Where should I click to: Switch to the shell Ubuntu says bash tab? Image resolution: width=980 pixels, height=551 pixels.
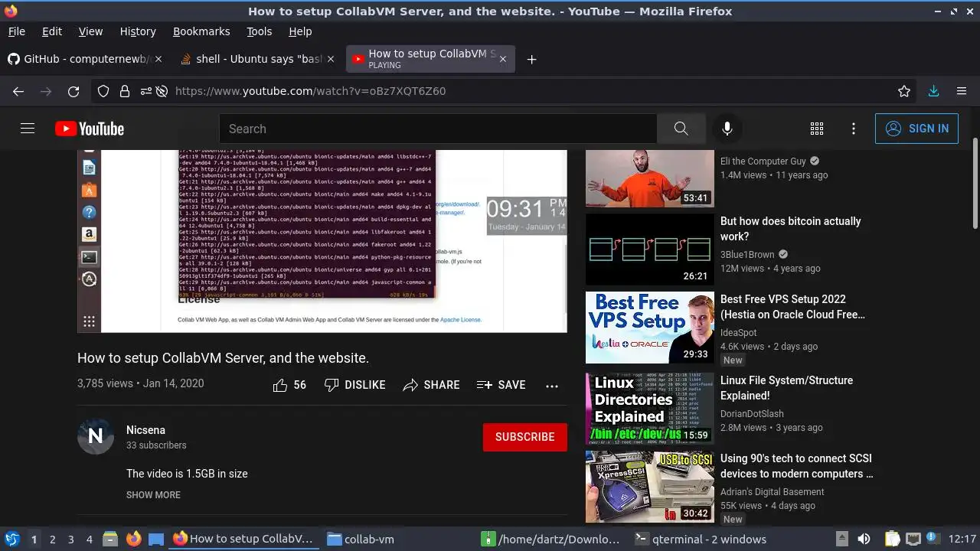pos(258,59)
